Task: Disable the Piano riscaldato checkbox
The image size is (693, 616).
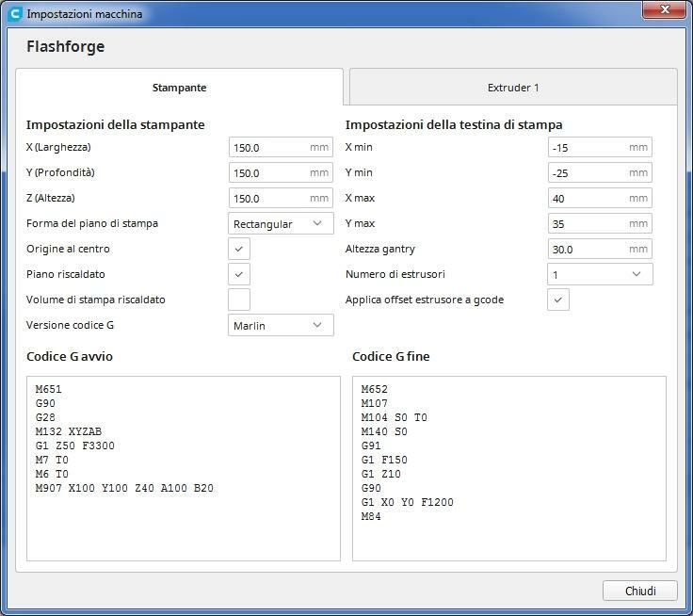Action: (239, 275)
